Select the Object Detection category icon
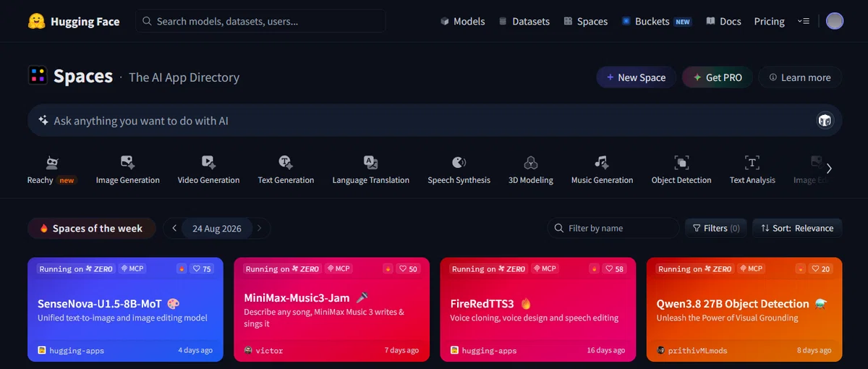 pyautogui.click(x=681, y=163)
